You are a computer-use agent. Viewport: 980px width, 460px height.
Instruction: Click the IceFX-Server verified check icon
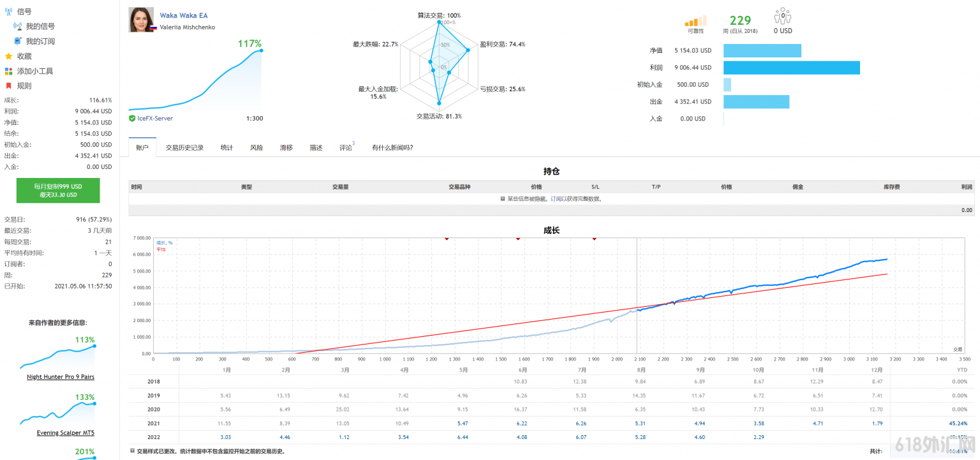pyautogui.click(x=132, y=118)
